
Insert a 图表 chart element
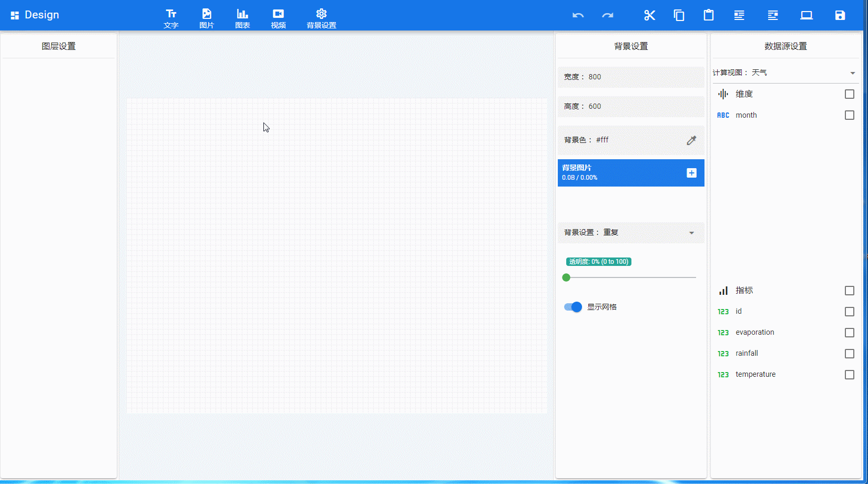[242, 18]
